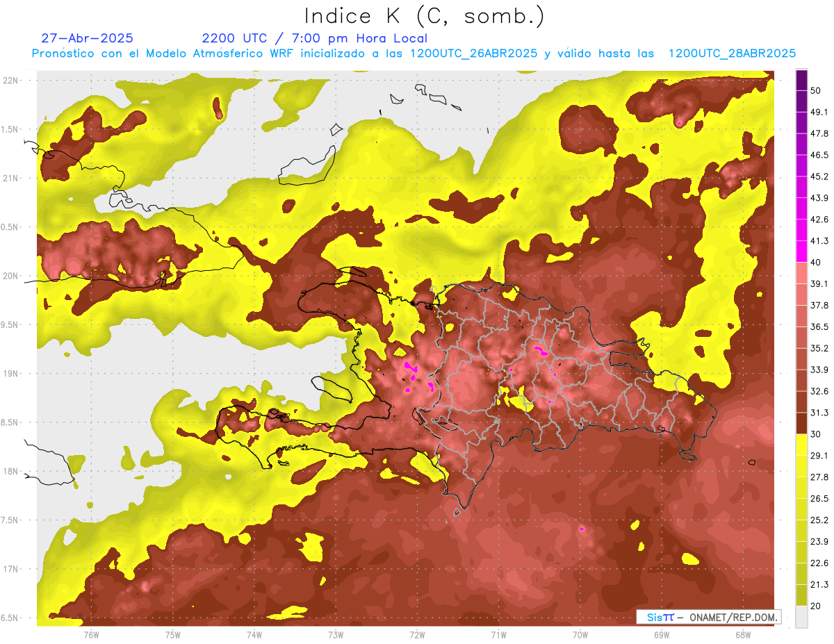Click the longitude label "73W"
The width and height of the screenshot is (834, 644).
pos(336,634)
